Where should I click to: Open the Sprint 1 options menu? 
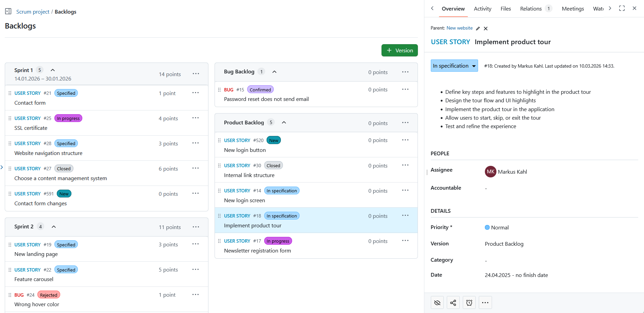(196, 73)
